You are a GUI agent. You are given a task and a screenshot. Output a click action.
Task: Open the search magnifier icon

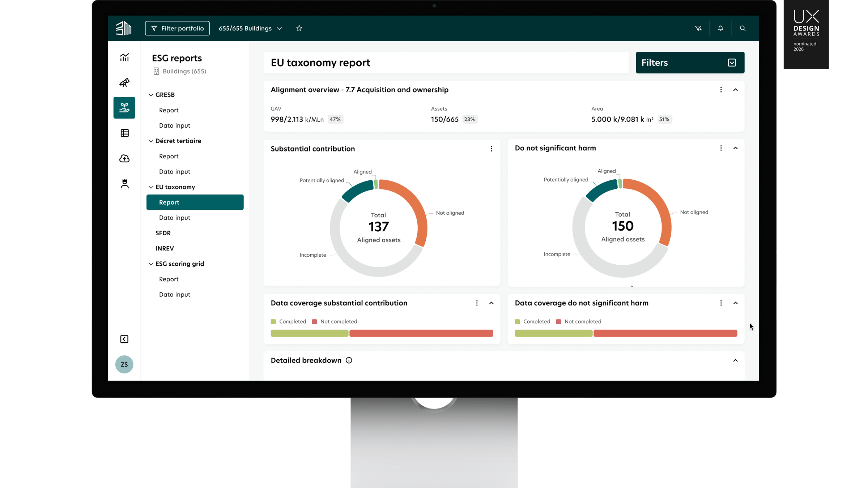click(743, 28)
